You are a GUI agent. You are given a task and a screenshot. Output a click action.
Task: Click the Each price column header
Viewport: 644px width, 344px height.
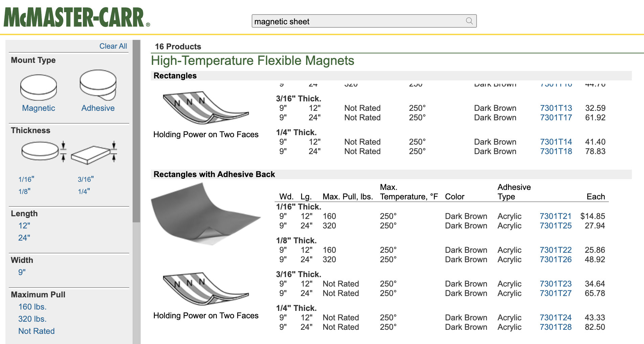pos(596,197)
